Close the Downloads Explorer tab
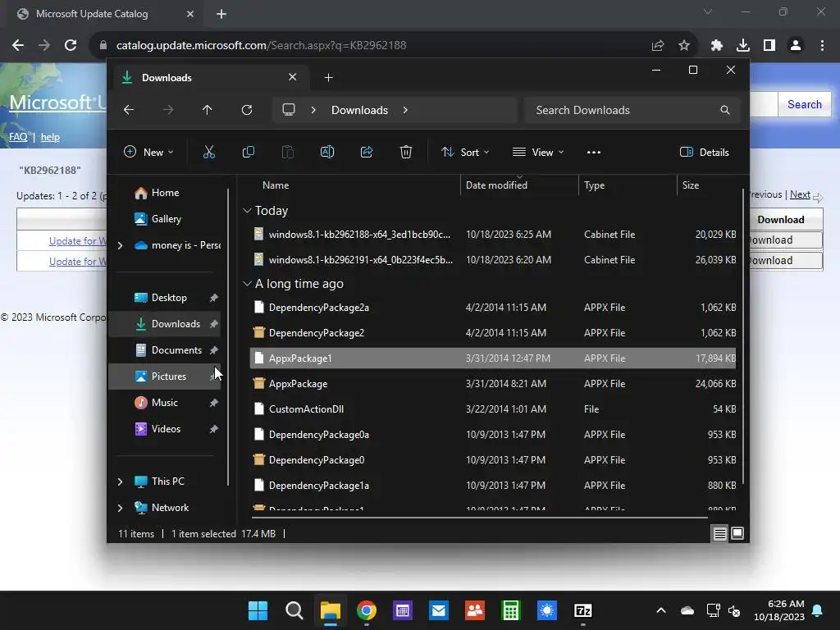Screen dimensions: 840x630 click(293, 77)
